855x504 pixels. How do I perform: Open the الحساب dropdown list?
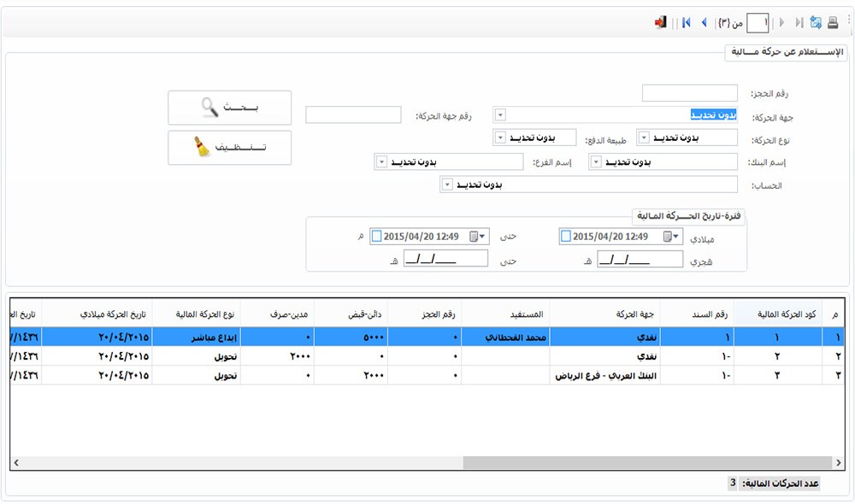point(446,185)
